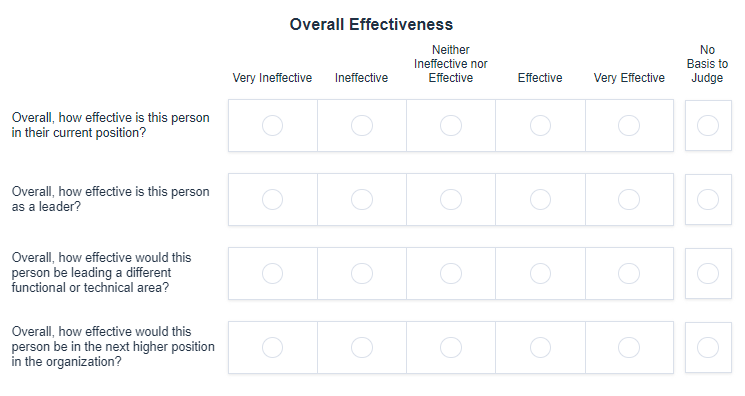Screen dimensions: 745x396
Task: Mark No Basis to Judge for different functional area
Action: [707, 273]
